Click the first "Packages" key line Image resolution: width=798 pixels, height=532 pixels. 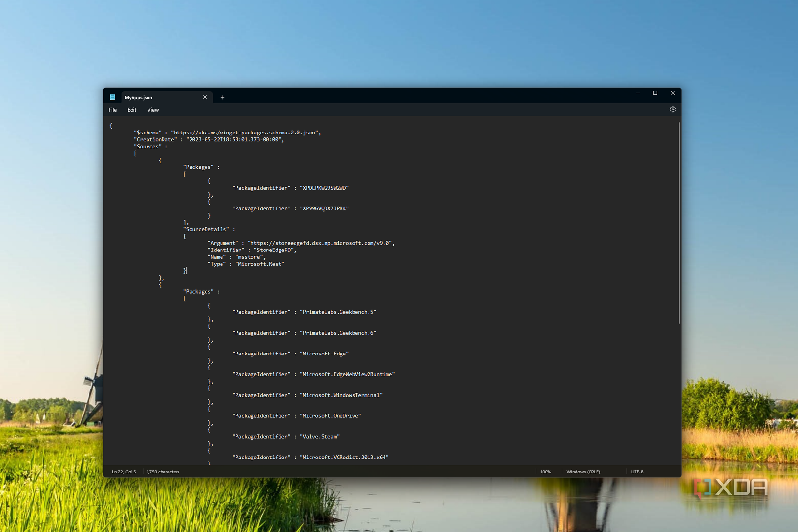[x=201, y=167]
